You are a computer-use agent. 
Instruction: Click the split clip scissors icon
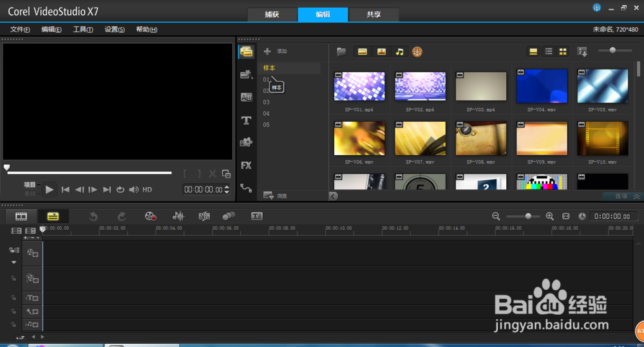213,174
